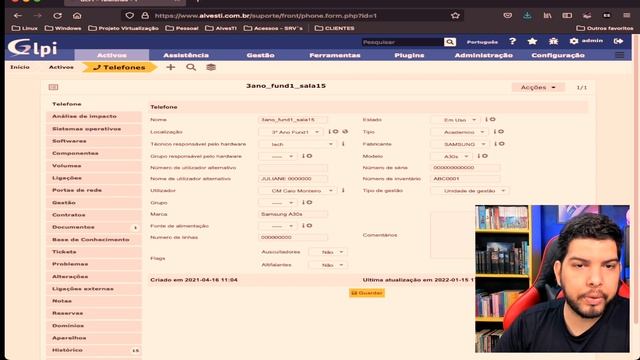Open Sistemas operativos side tab
The width and height of the screenshot is (640, 360).
point(94,129)
